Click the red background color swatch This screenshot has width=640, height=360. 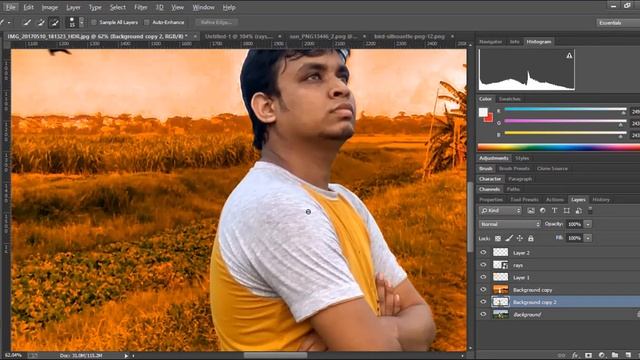point(489,118)
